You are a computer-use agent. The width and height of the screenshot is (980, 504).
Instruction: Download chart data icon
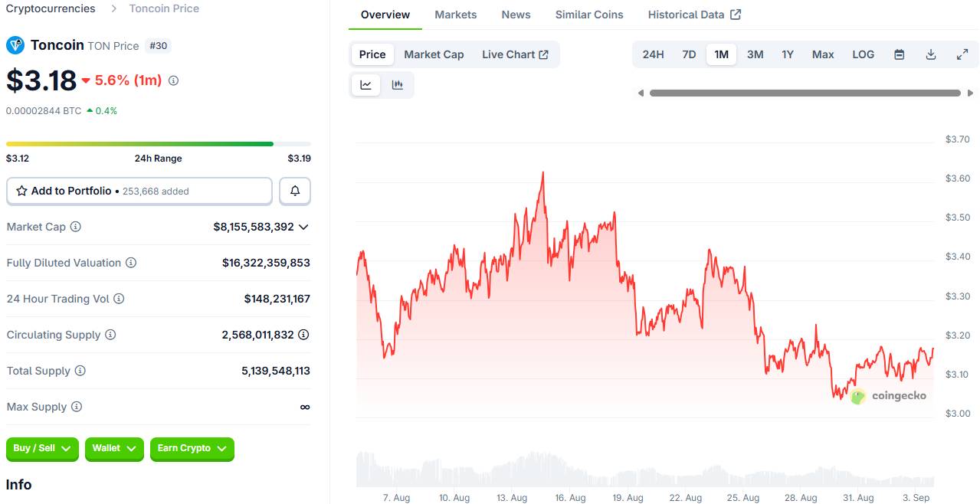(x=931, y=54)
